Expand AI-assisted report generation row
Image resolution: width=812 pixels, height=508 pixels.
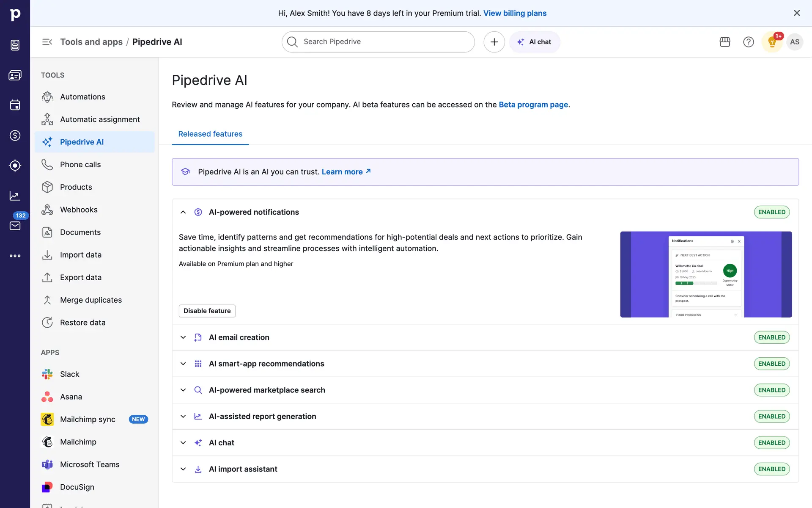183,417
